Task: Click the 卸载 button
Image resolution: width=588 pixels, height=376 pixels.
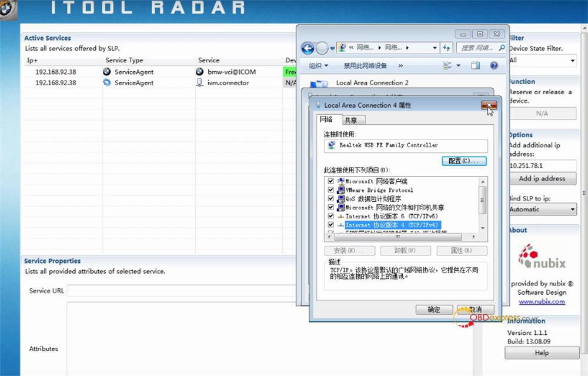Action: click(405, 250)
